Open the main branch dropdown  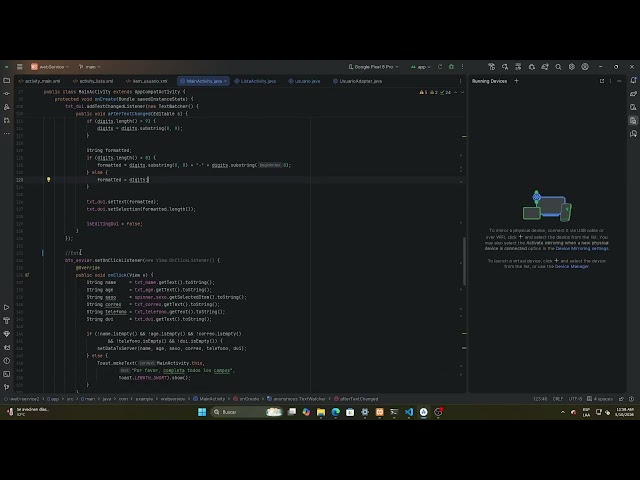89,67
